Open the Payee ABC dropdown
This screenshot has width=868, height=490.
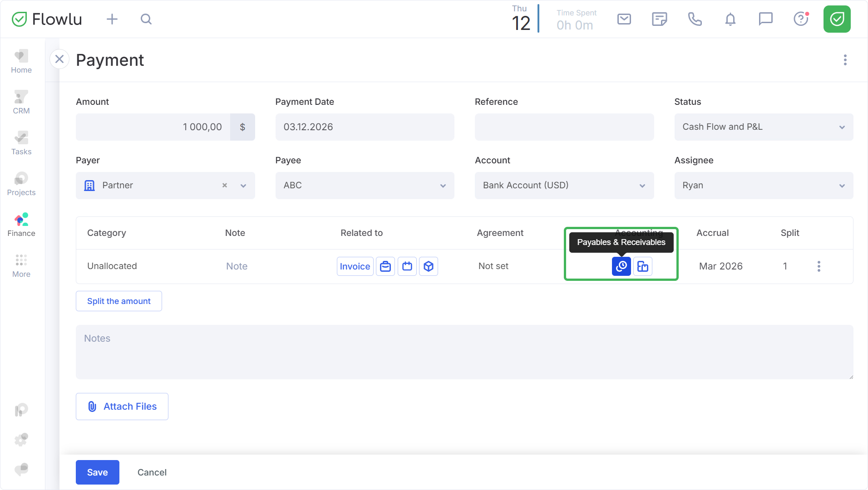tap(365, 186)
